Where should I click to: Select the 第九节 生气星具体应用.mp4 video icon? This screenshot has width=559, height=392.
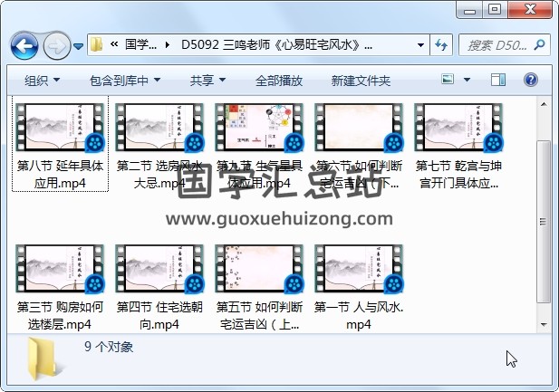pyautogui.click(x=259, y=128)
